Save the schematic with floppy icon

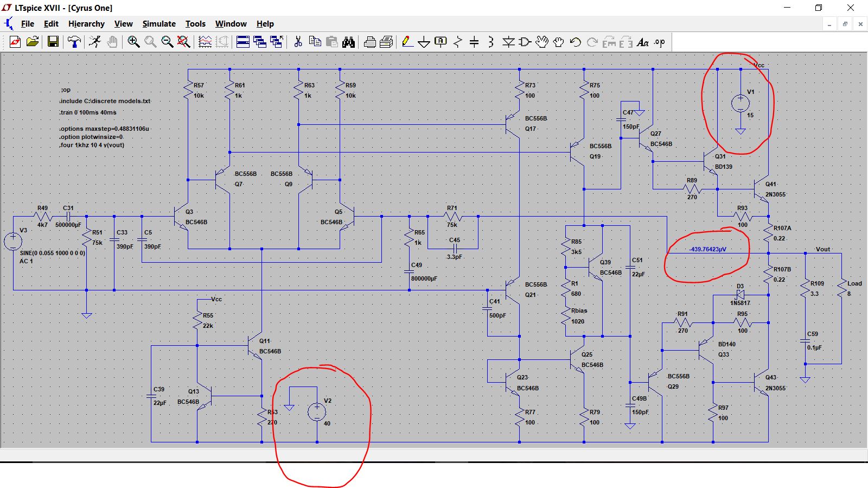(53, 42)
